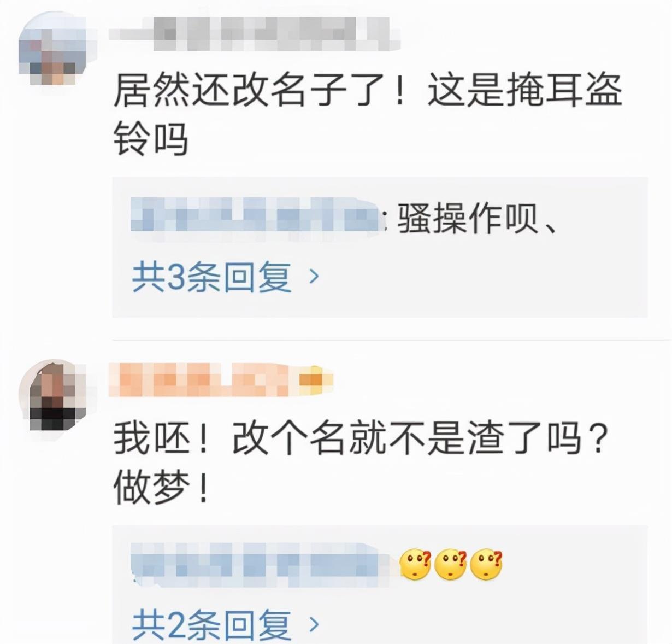Tap the reply text 骚操作呗
This screenshot has height=644, width=672.
476,220
